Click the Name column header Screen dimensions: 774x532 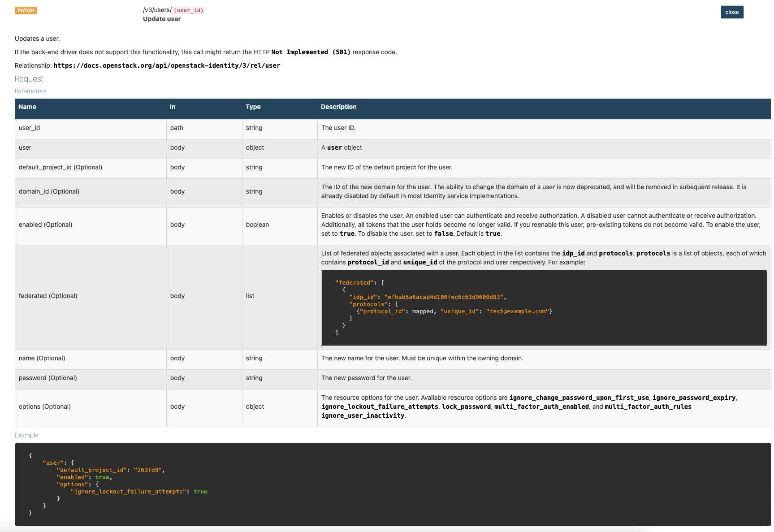click(x=27, y=107)
